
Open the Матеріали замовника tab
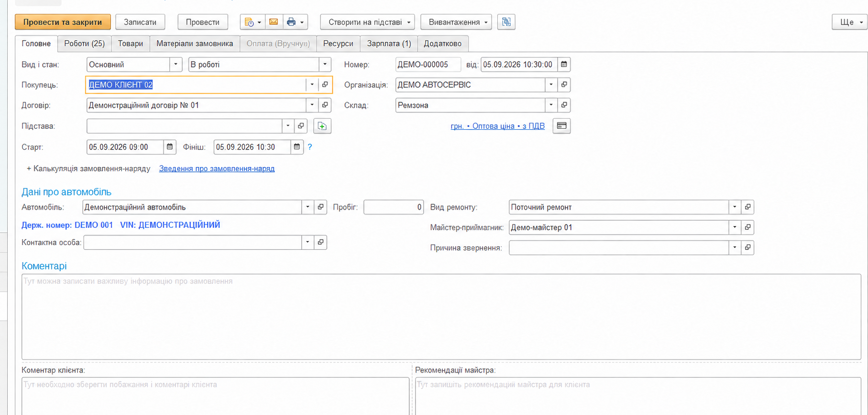[x=195, y=44]
